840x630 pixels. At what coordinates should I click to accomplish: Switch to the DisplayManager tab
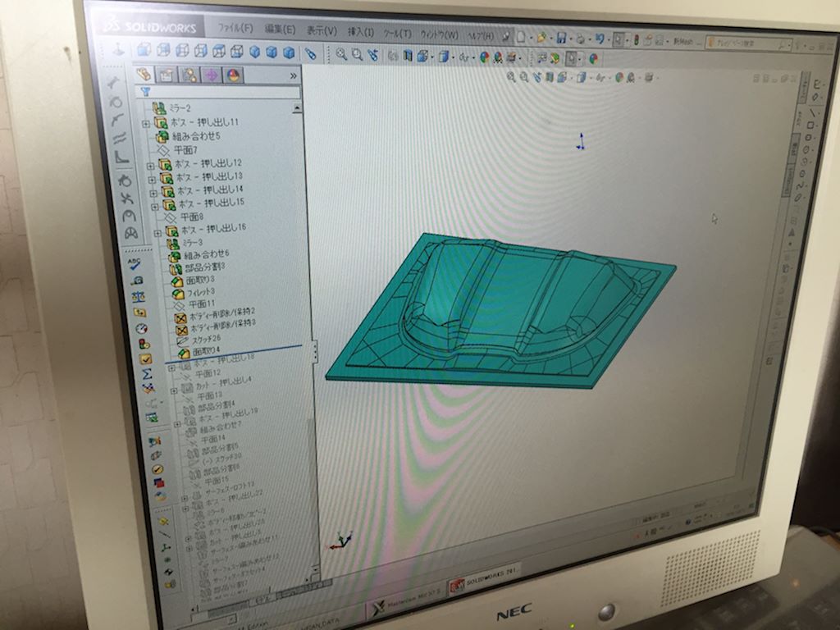click(x=232, y=76)
